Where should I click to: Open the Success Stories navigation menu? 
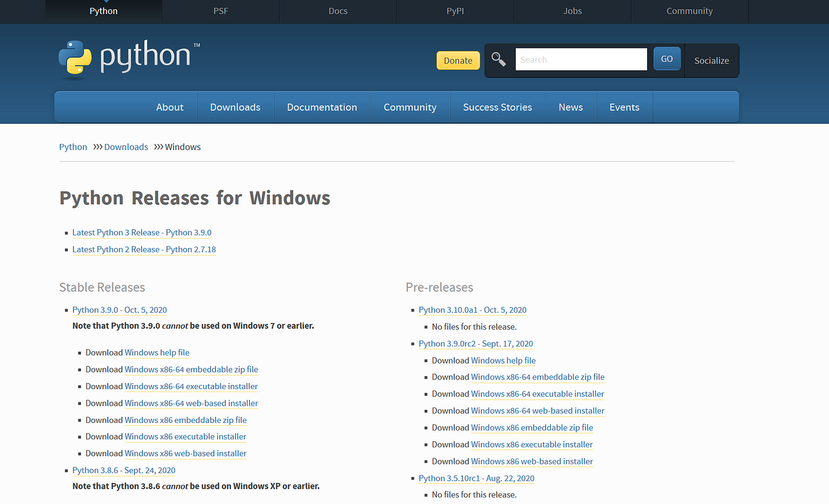click(497, 107)
